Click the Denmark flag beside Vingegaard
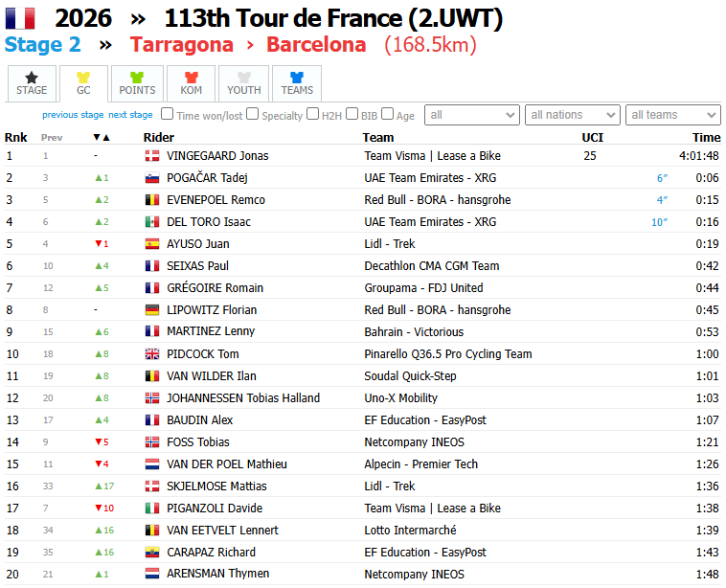 point(152,156)
